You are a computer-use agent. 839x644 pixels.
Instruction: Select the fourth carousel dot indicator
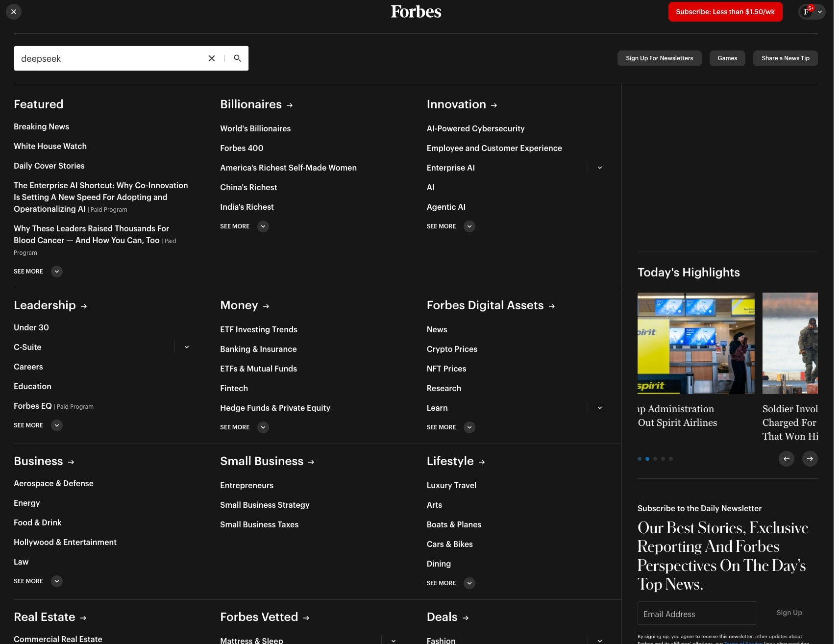[x=663, y=459]
